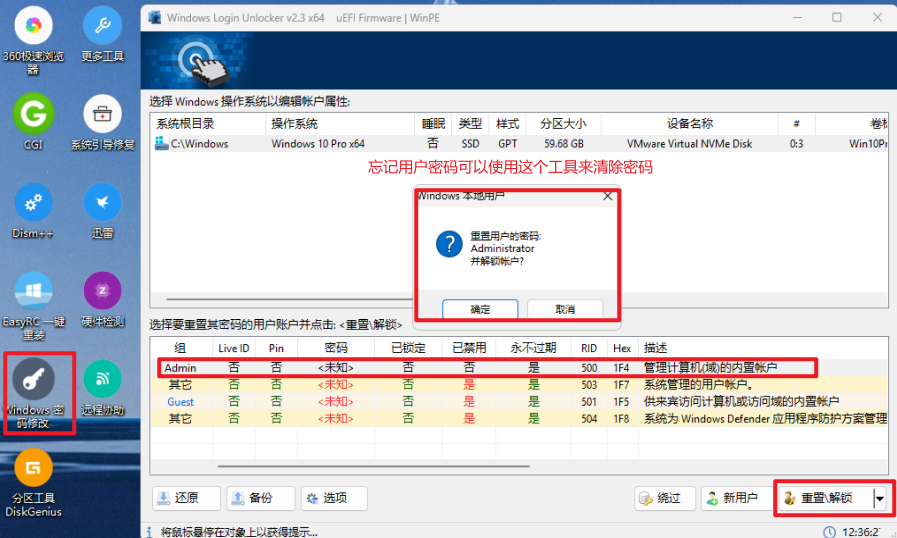Select account row with RID 504
The width and height of the screenshot is (897, 538).
519,418
